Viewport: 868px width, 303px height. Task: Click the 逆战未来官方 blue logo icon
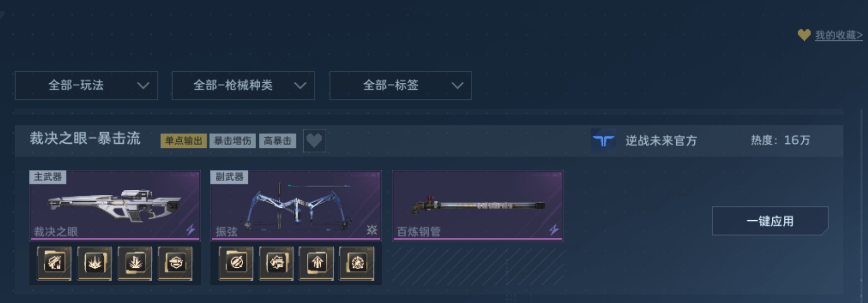pos(603,141)
